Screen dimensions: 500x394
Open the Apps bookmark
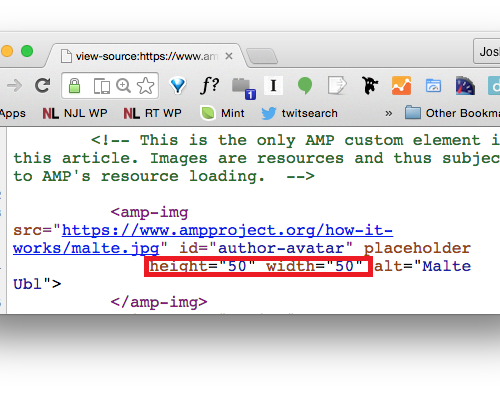pyautogui.click(x=13, y=113)
